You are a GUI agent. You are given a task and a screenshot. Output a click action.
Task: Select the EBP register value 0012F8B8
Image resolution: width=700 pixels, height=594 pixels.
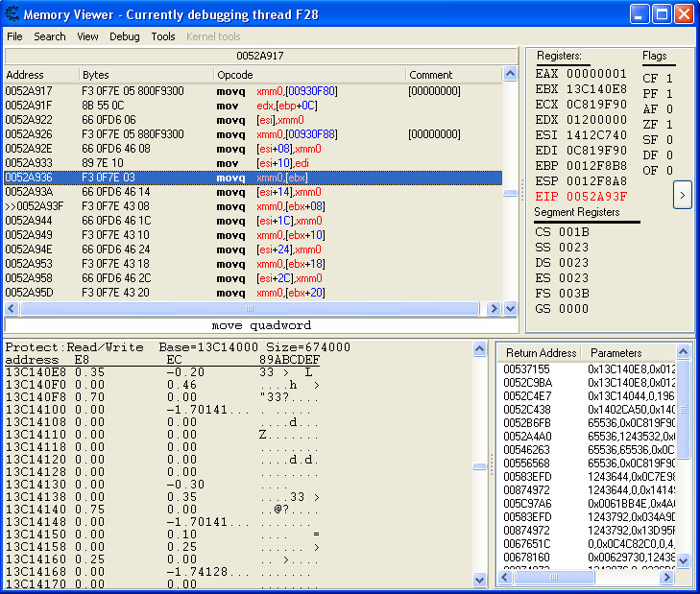pos(596,166)
